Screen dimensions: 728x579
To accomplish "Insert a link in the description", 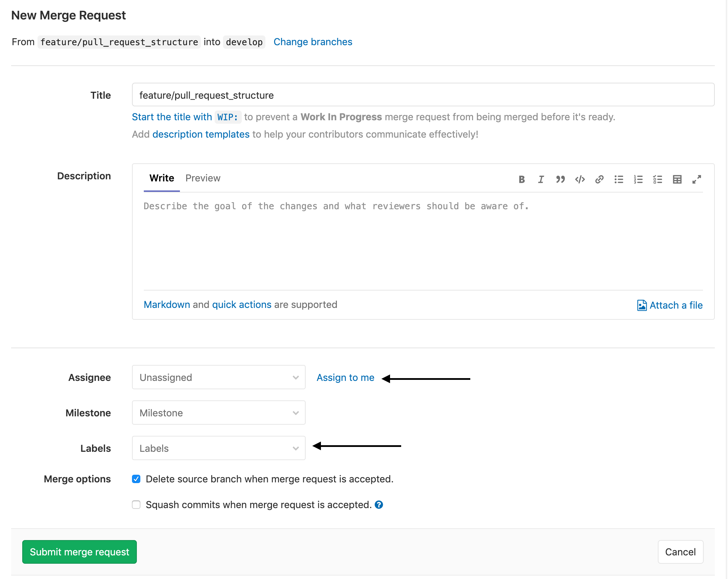I will (x=599, y=179).
